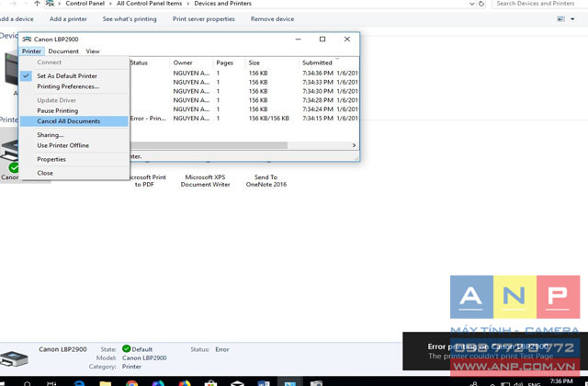Open the view options dropdown arrow beside view icon
Viewport: 588px width, 386px height.
[x=572, y=18]
